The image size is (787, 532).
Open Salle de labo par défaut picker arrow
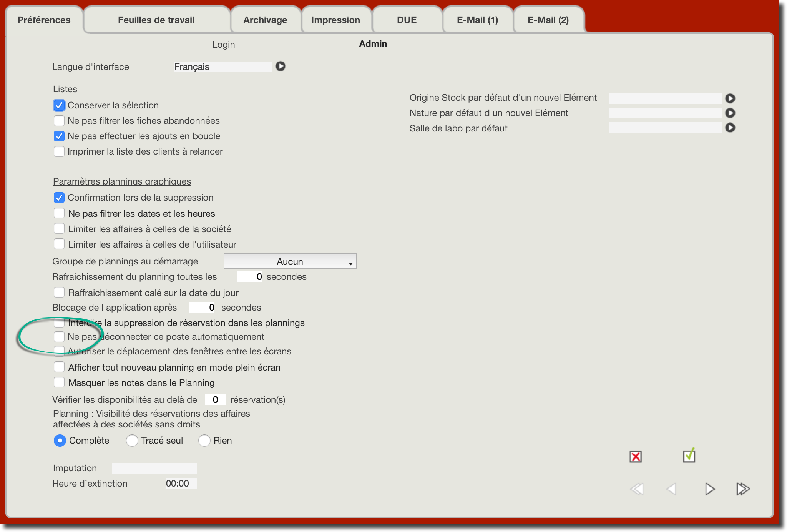click(730, 128)
